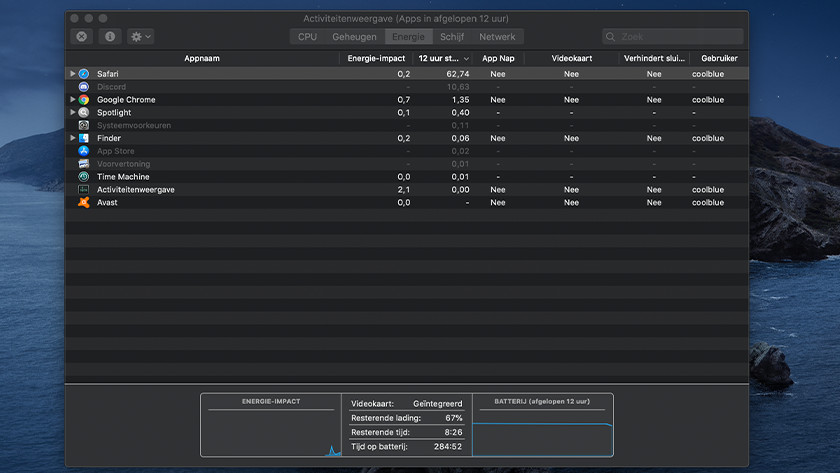Click the Google Chrome icon
The image size is (840, 473).
[84, 100]
